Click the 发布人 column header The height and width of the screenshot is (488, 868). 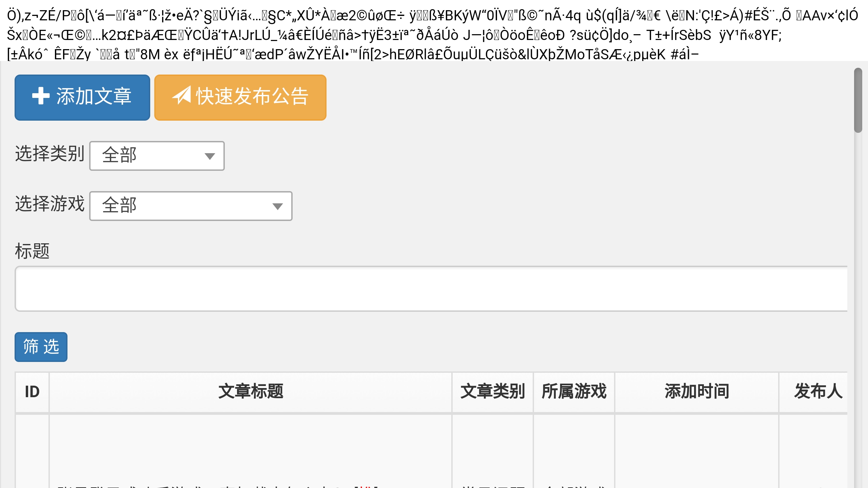tap(814, 392)
